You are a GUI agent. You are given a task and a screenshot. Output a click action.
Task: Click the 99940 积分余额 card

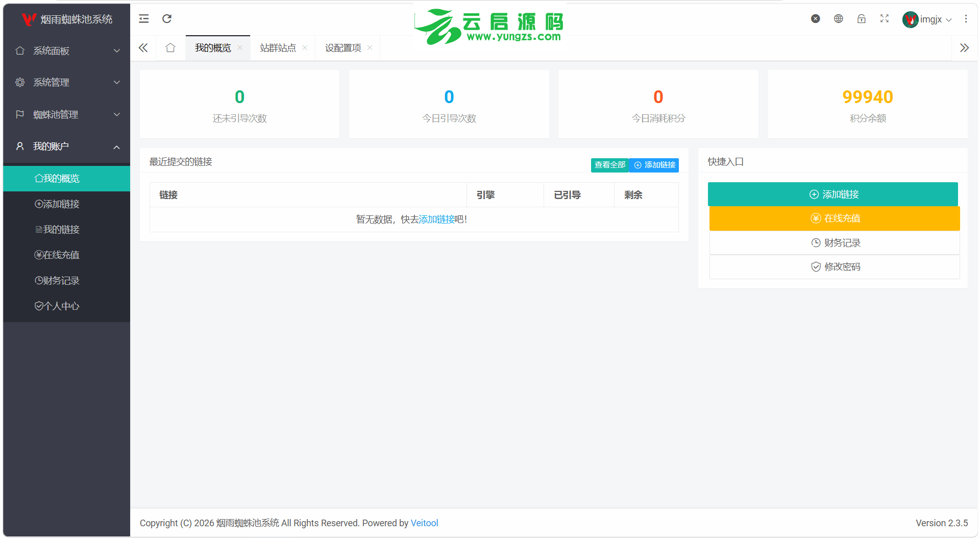(x=868, y=104)
